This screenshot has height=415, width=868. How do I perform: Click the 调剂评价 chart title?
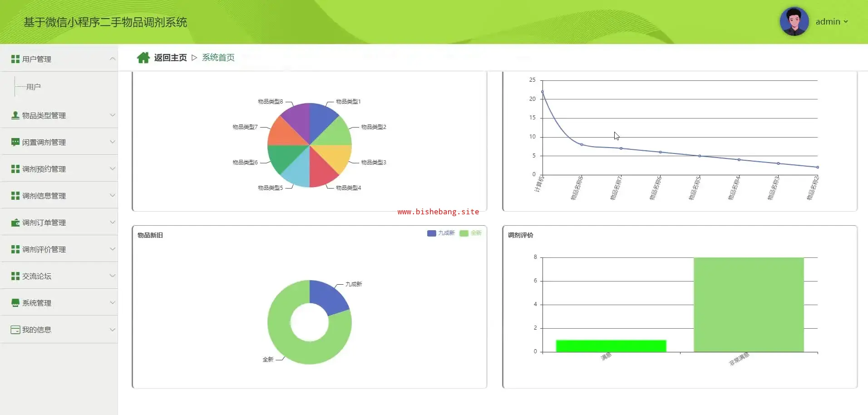[521, 235]
